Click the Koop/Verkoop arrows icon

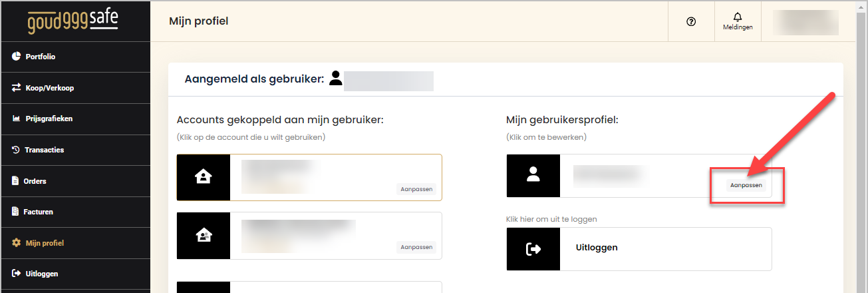[x=17, y=87]
